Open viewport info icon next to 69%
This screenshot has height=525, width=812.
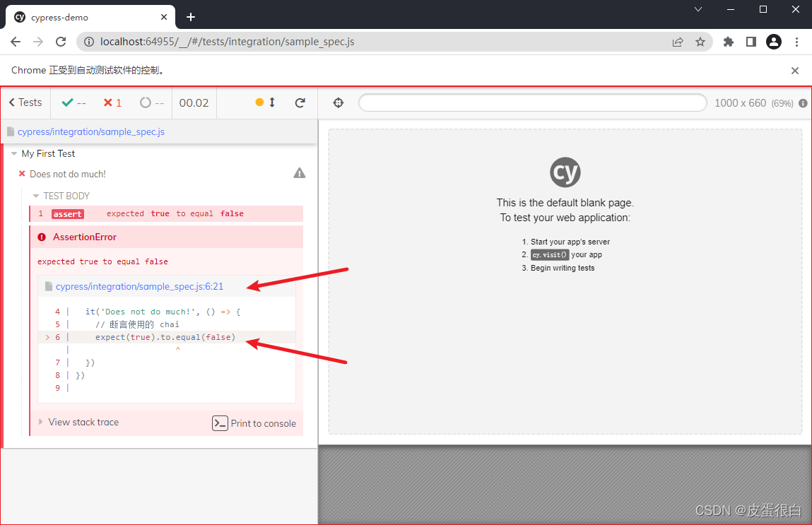tap(803, 103)
